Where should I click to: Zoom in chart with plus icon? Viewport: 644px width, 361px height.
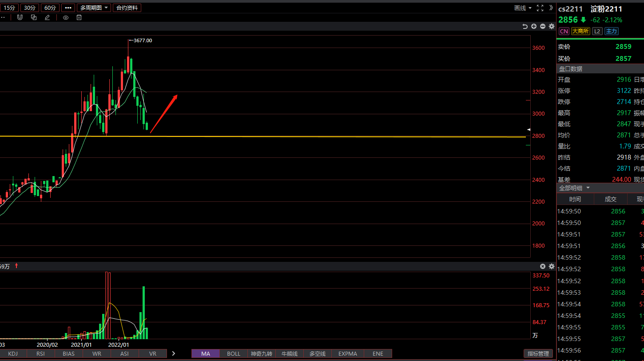(534, 27)
